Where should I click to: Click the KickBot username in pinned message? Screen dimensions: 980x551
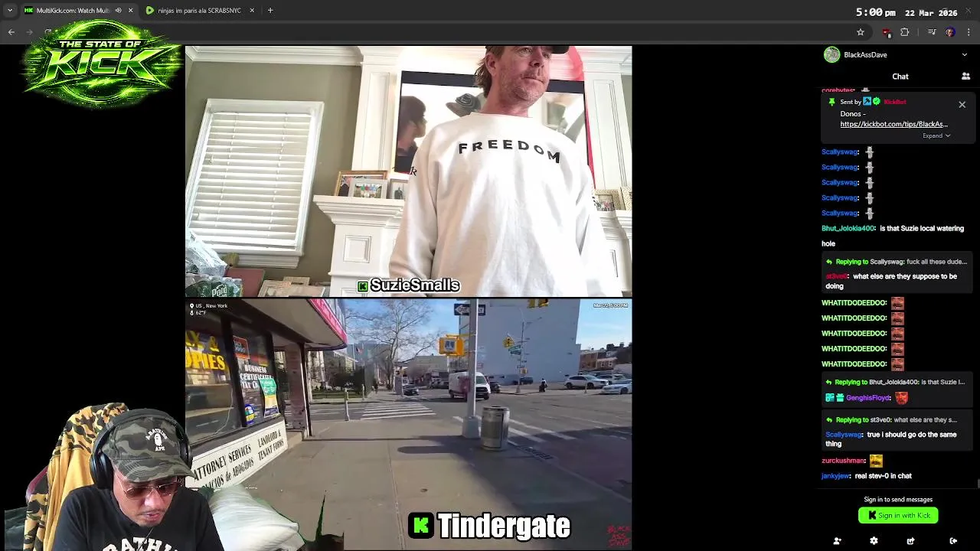[894, 102]
